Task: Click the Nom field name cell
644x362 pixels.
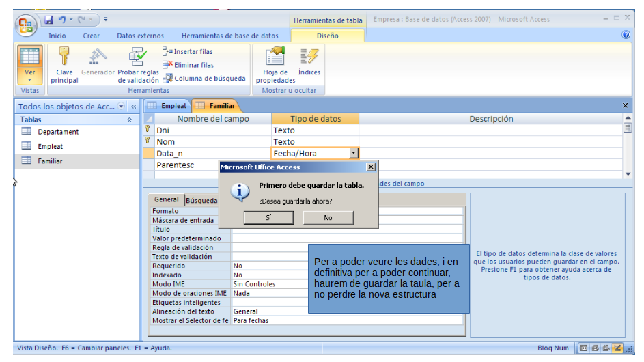Action: click(x=213, y=142)
